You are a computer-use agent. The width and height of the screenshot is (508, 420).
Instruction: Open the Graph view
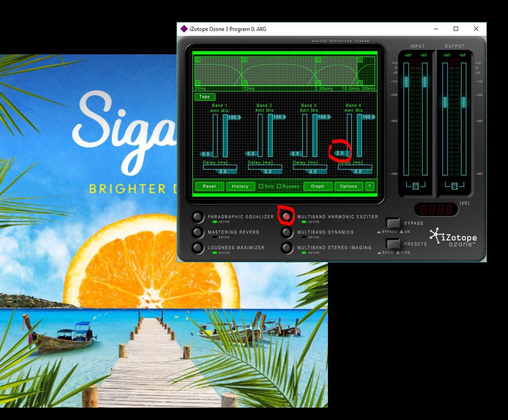tap(317, 186)
